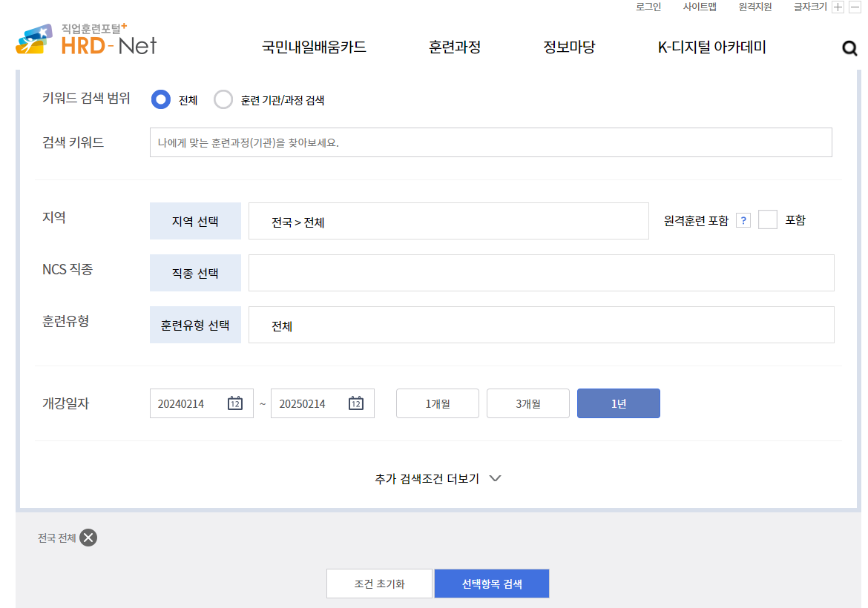
Task: Set period to 3개월
Action: pos(528,403)
